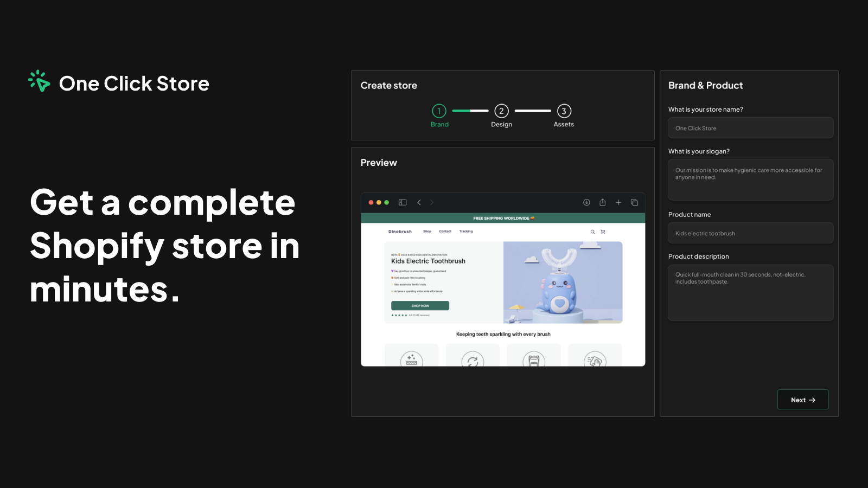Viewport: 868px width, 488px height.
Task: Click the hand feature icon card
Action: pos(595,356)
